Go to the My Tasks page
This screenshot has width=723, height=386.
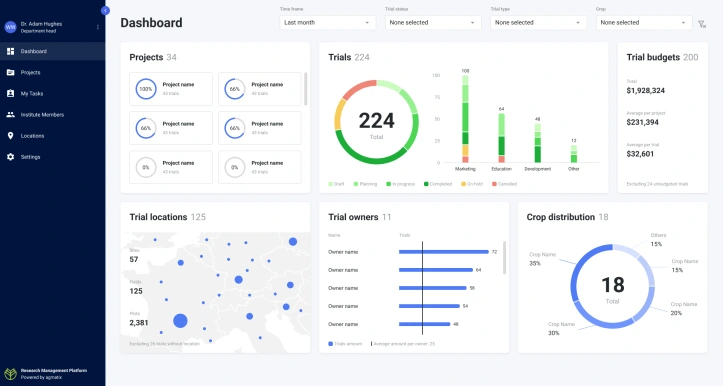(x=53, y=93)
